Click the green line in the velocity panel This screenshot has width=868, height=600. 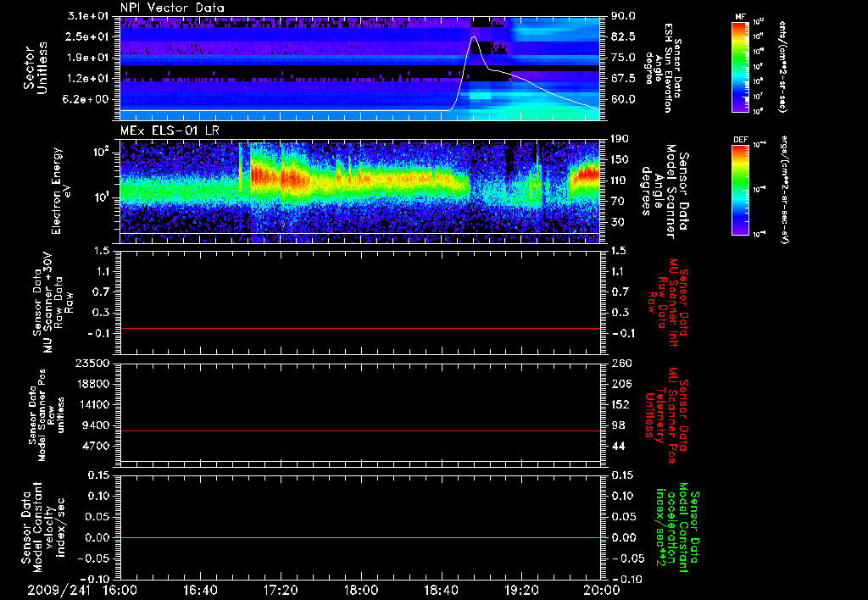(360, 537)
